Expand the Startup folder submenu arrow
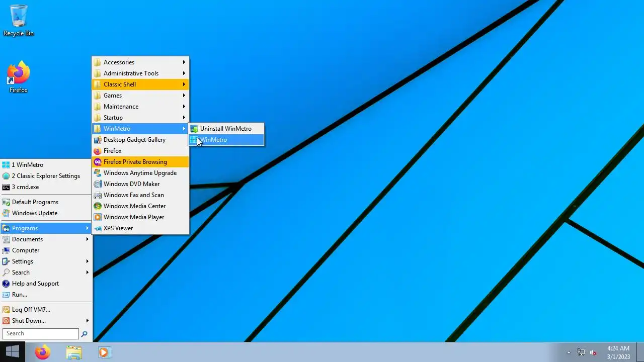 pos(184,118)
